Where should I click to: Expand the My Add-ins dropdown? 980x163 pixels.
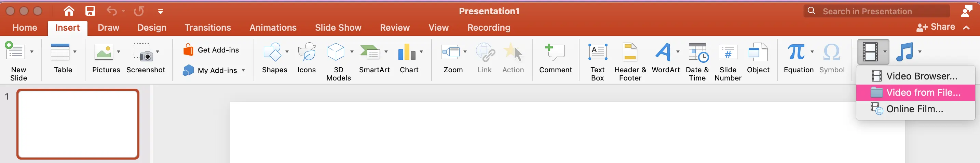243,70
